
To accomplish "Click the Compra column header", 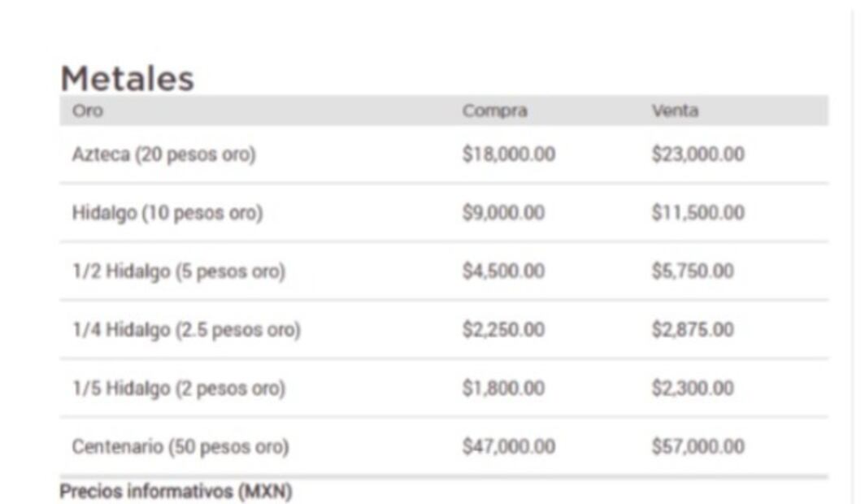I will [x=495, y=111].
